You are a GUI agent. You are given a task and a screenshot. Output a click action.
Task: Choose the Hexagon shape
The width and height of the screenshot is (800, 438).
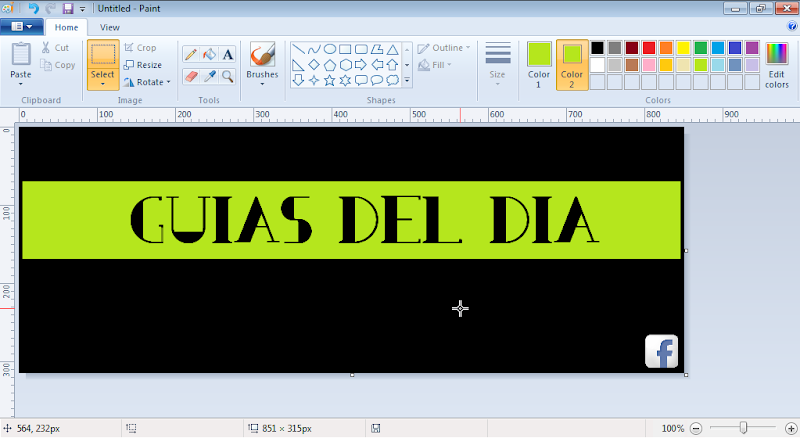pyautogui.click(x=345, y=65)
